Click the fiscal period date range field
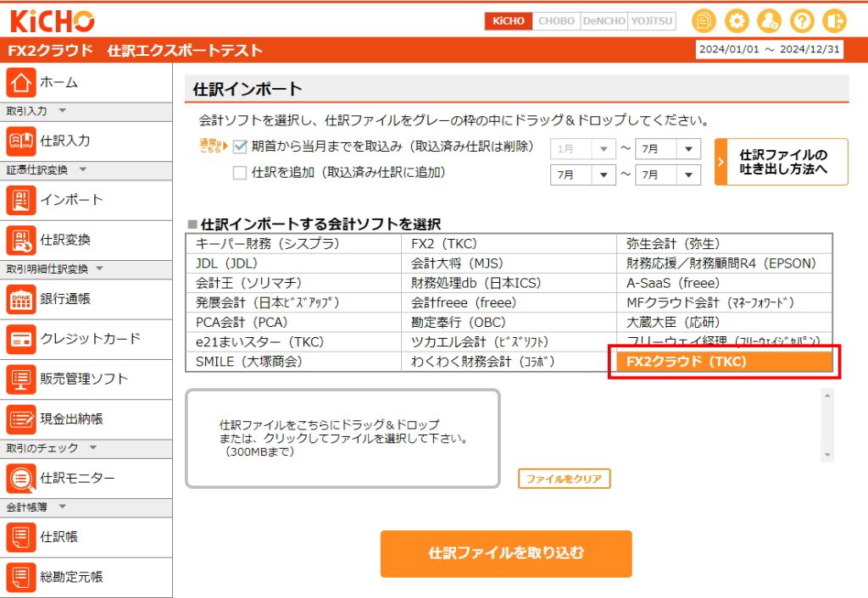Screen dimensions: 868x598 tap(770, 49)
